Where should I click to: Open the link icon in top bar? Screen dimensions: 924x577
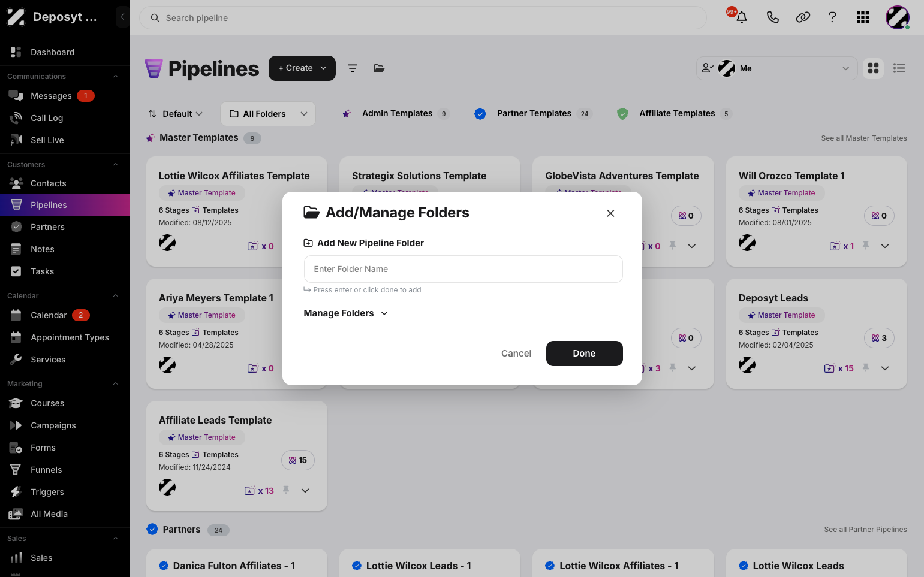[x=803, y=17]
